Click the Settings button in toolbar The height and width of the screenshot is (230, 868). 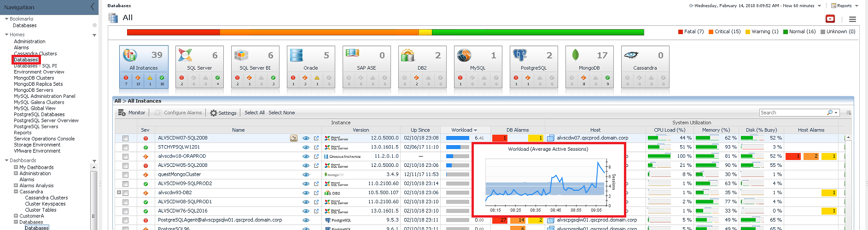click(223, 113)
